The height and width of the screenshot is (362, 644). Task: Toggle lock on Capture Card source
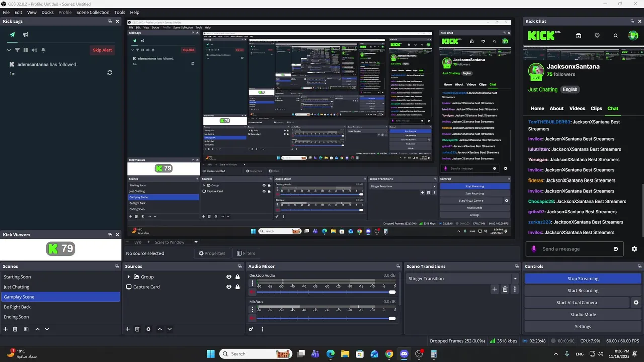pos(237,287)
